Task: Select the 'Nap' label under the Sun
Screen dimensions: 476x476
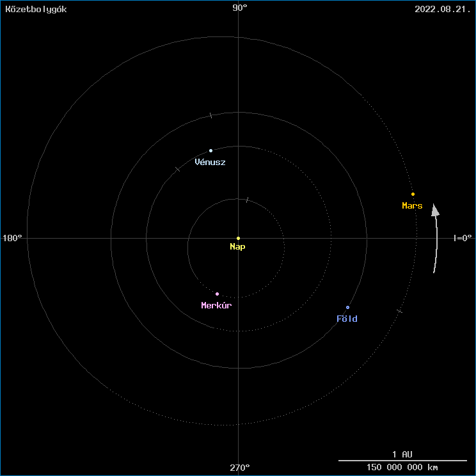Action: 237,247
